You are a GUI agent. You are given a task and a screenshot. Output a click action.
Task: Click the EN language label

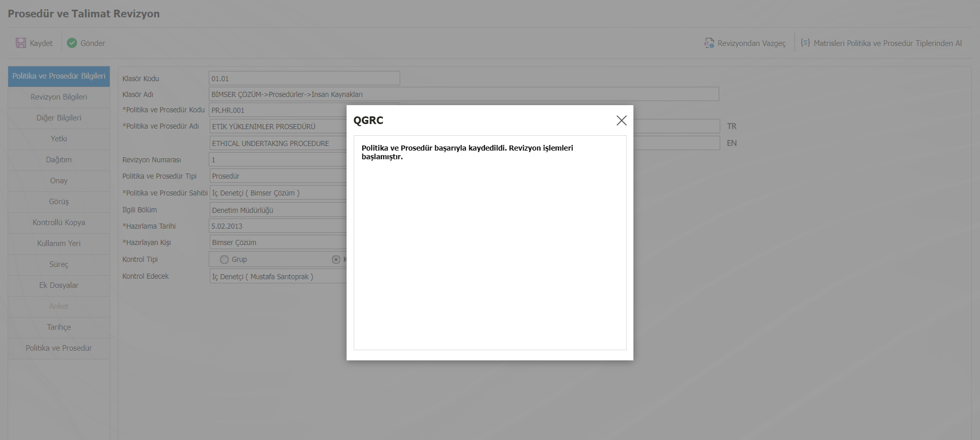tap(731, 143)
